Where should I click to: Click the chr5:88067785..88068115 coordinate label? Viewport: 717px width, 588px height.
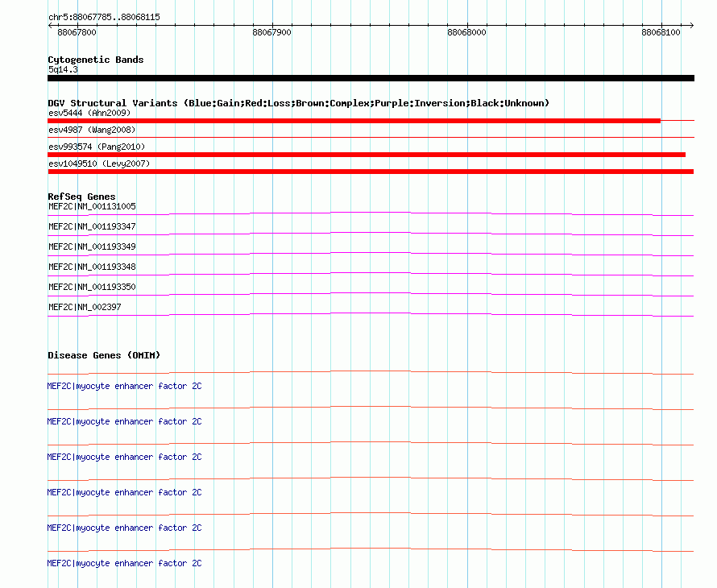[x=104, y=18]
